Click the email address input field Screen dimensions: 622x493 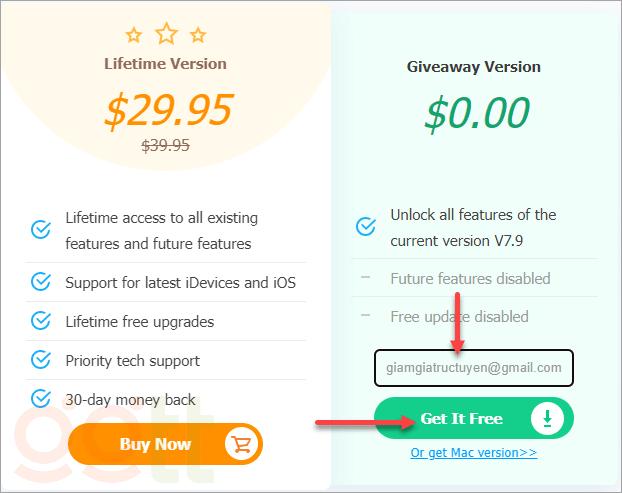[473, 367]
